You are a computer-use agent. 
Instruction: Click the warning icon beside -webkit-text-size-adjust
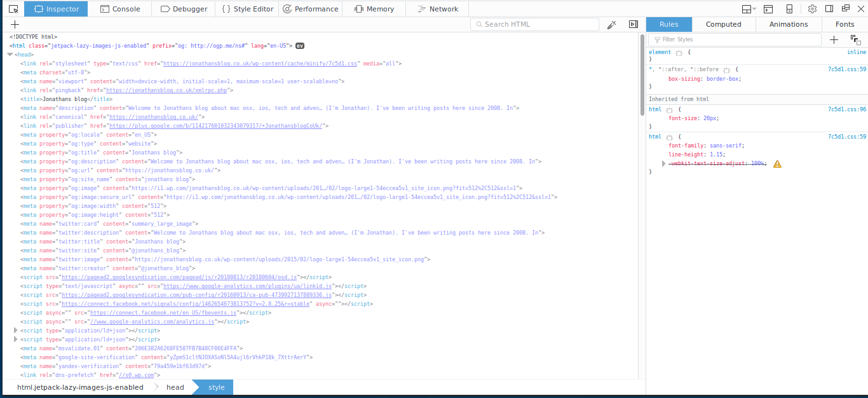click(778, 163)
